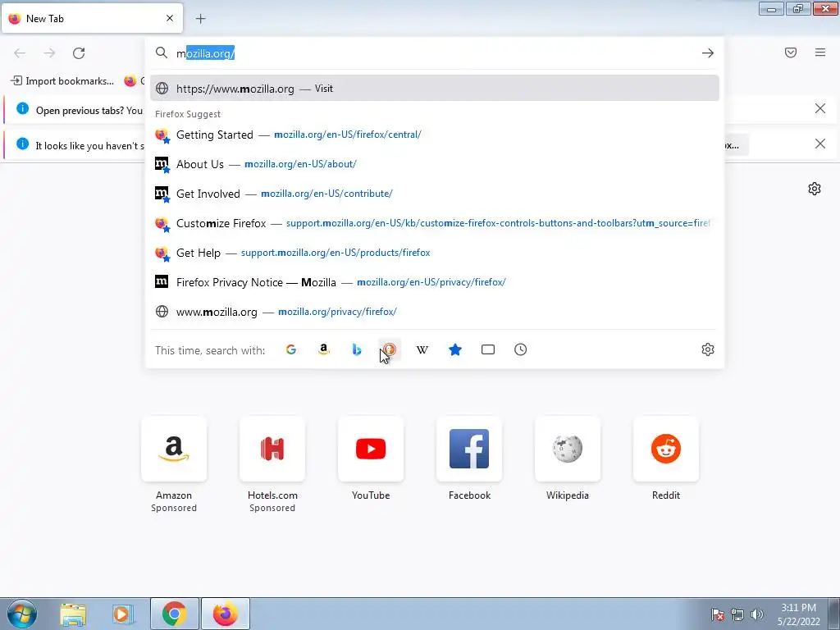Search open tabs using the tab icon
This screenshot has height=630, width=840.
(x=488, y=349)
